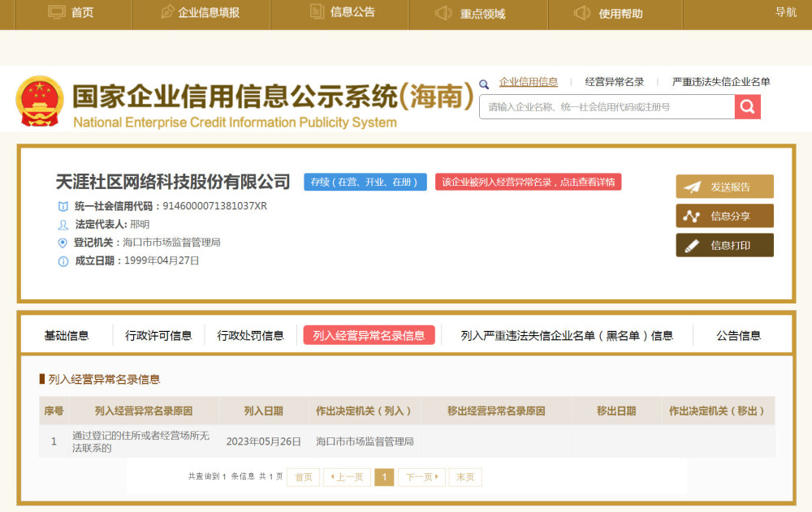
Task: Click the person icon beside 法定代表人
Action: pos(63,225)
